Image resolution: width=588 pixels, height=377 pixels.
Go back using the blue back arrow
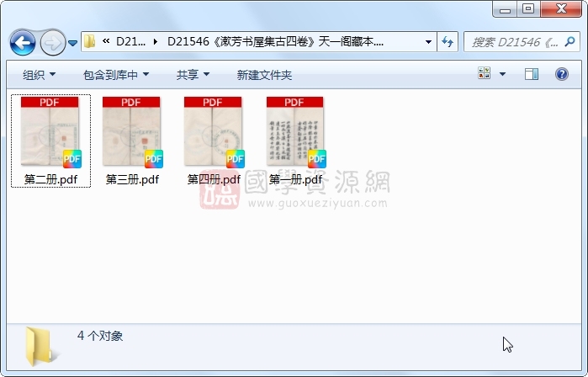coord(23,43)
